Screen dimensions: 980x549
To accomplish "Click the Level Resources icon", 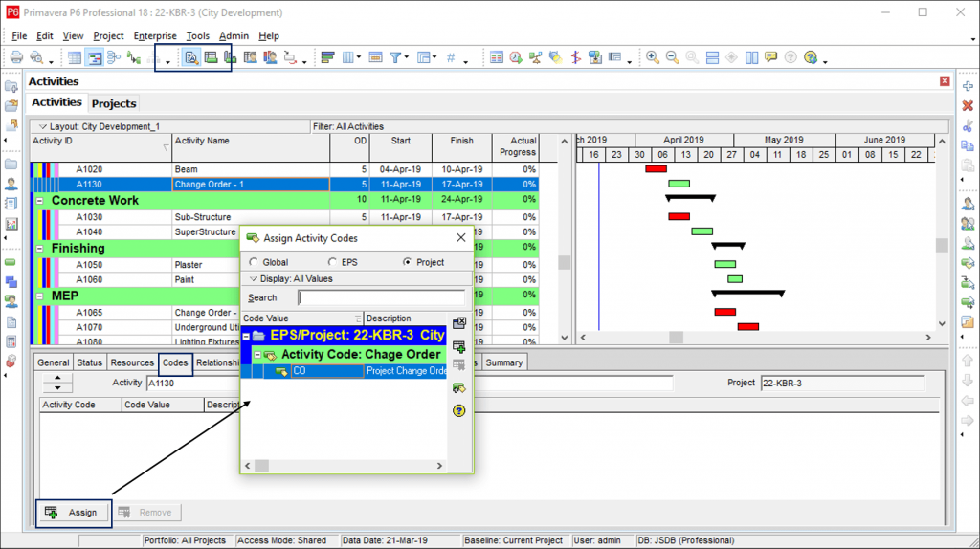I will click(535, 57).
